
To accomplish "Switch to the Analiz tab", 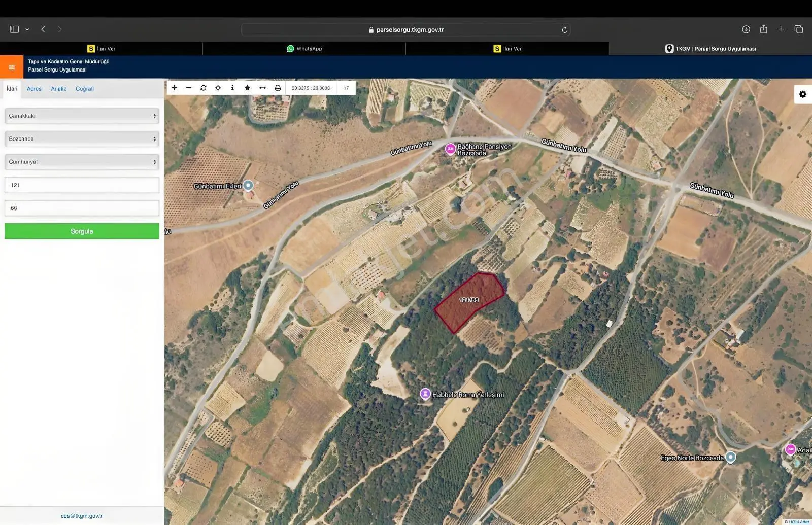I will [58, 89].
